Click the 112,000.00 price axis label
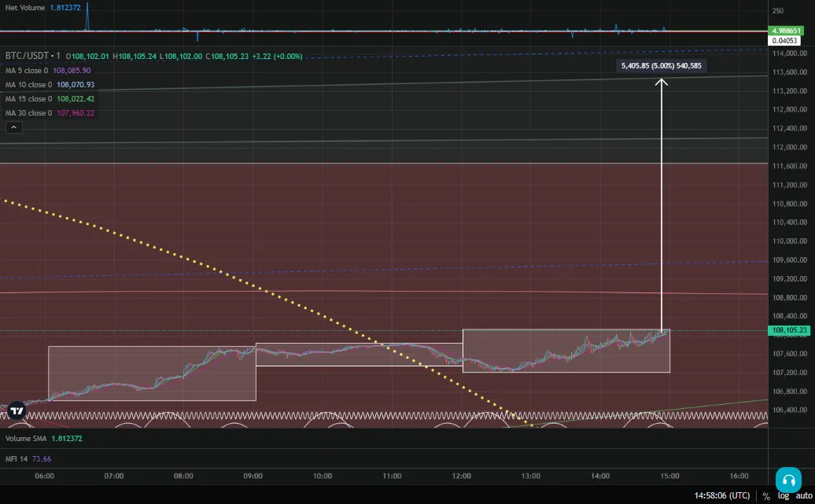 click(x=790, y=147)
